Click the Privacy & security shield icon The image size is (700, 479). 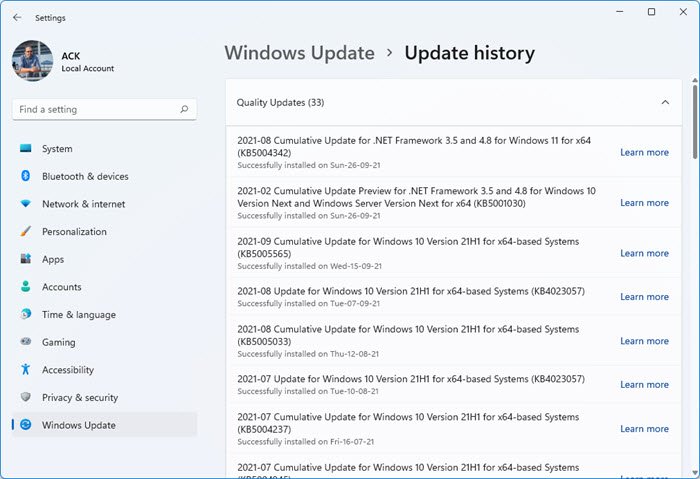pos(26,397)
